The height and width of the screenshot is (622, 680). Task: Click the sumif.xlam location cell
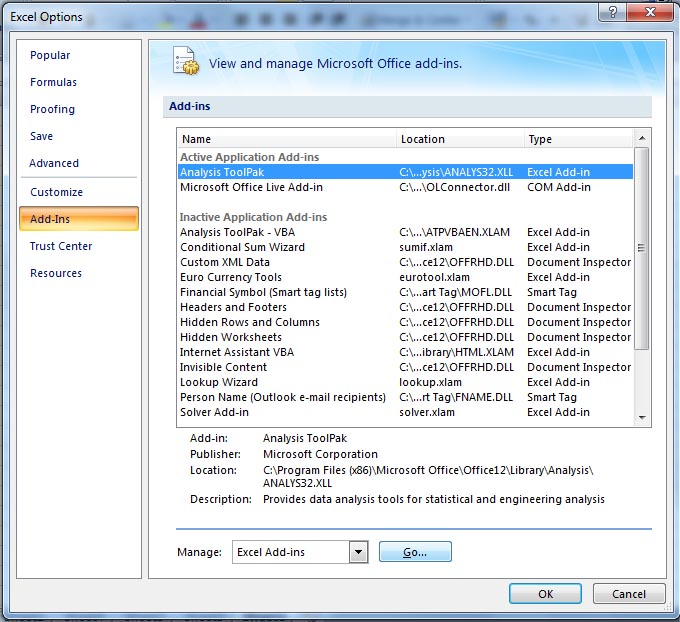point(425,247)
